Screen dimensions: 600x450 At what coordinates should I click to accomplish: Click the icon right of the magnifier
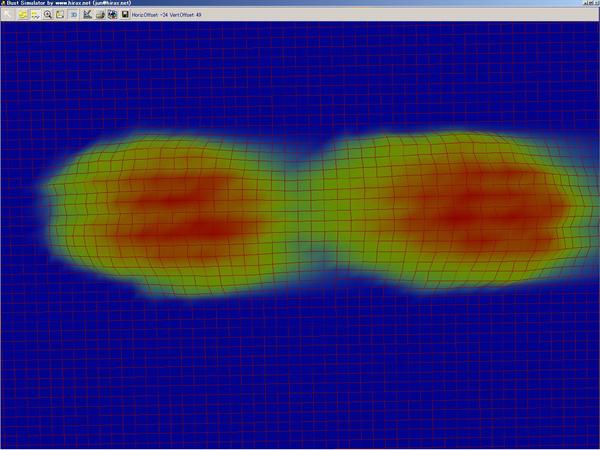pos(60,15)
